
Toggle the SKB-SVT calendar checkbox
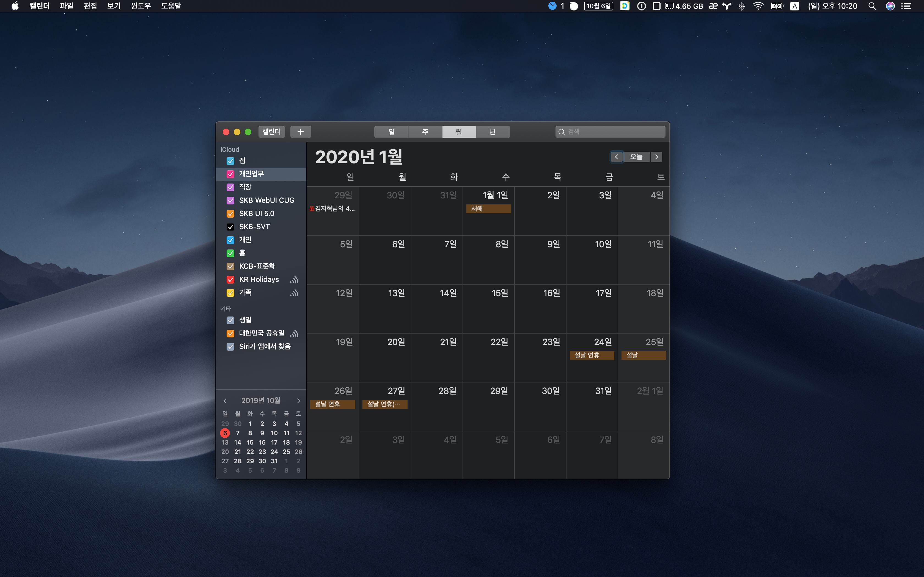tap(230, 227)
